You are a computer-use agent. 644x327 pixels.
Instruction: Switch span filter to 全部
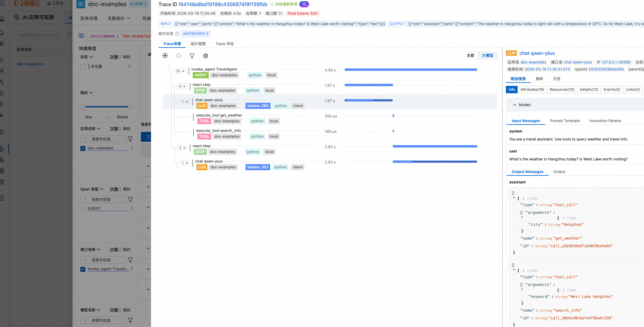click(x=471, y=56)
